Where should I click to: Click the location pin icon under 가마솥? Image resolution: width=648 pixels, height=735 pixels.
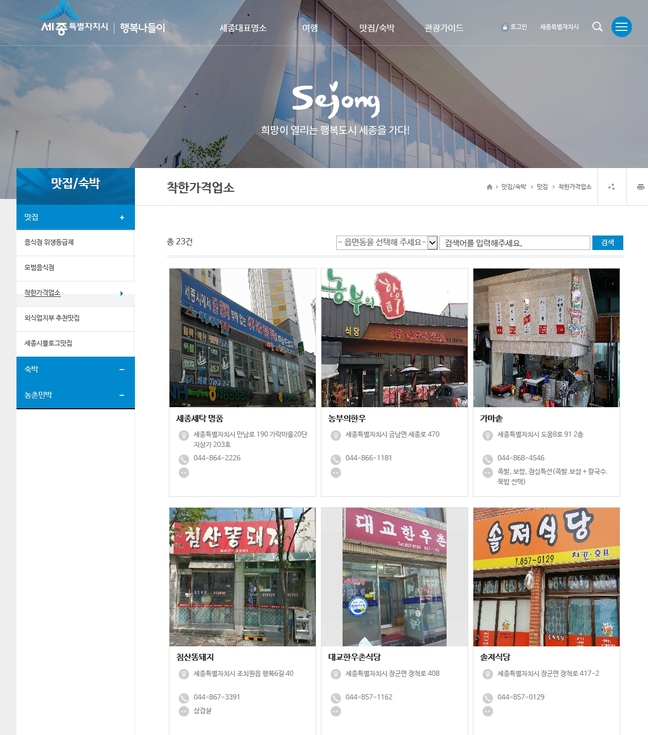pyautogui.click(x=487, y=436)
